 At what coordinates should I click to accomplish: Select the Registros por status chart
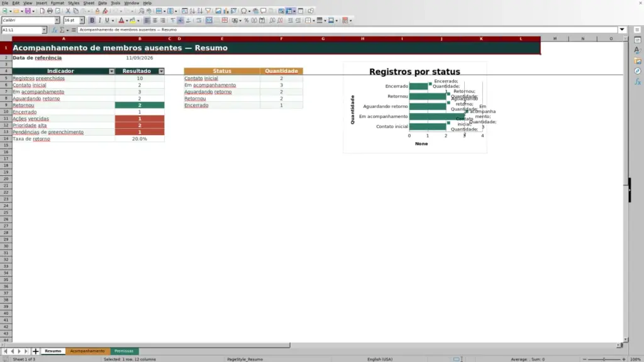point(415,107)
